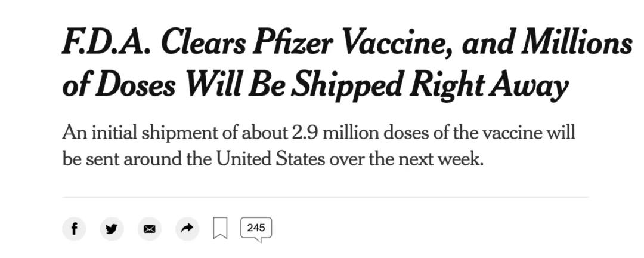Click the word 'F.D.A.' in headline
Screen dimensions: 644x258
coord(106,43)
